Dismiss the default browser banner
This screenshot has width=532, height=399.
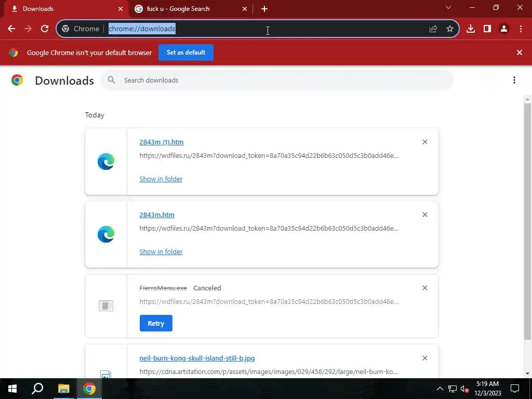520,52
